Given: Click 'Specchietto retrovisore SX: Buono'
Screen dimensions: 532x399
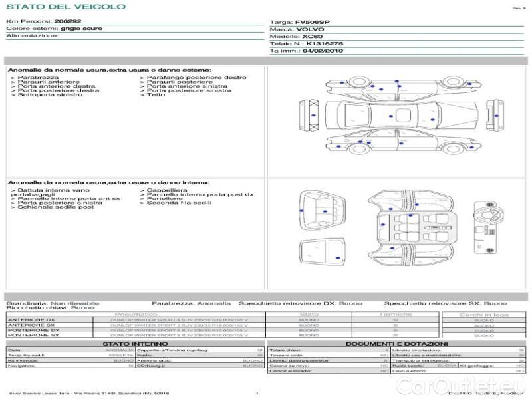Looking at the screenshot, I should 446,303.
